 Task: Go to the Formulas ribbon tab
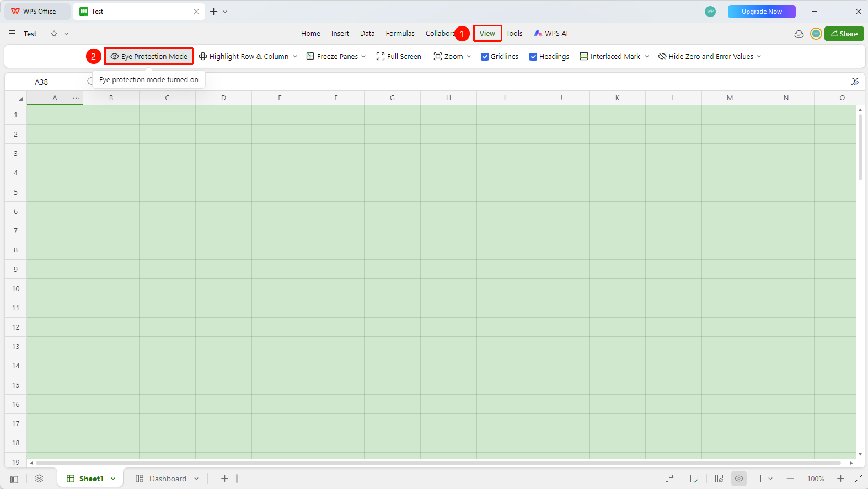[x=400, y=34]
